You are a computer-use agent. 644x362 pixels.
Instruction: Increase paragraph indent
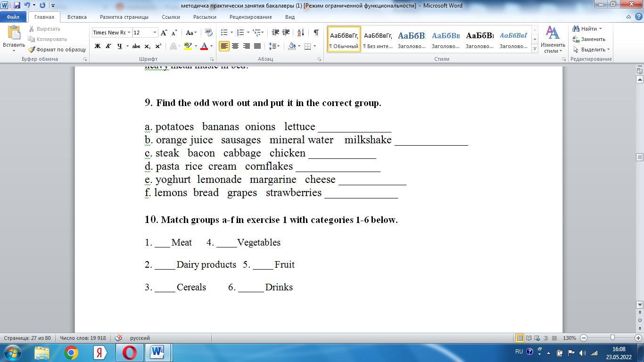click(286, 33)
